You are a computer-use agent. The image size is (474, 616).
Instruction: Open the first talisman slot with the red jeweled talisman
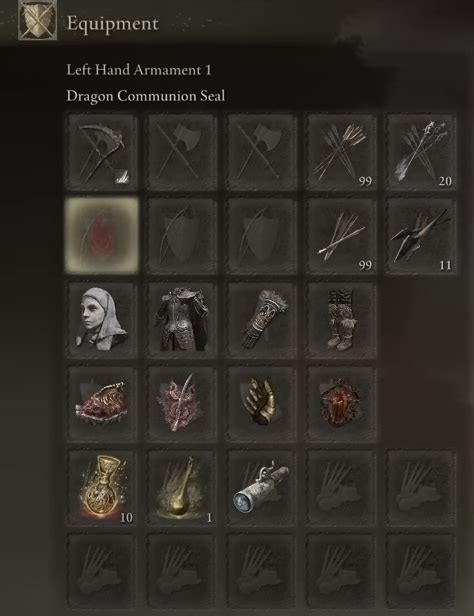[102, 404]
